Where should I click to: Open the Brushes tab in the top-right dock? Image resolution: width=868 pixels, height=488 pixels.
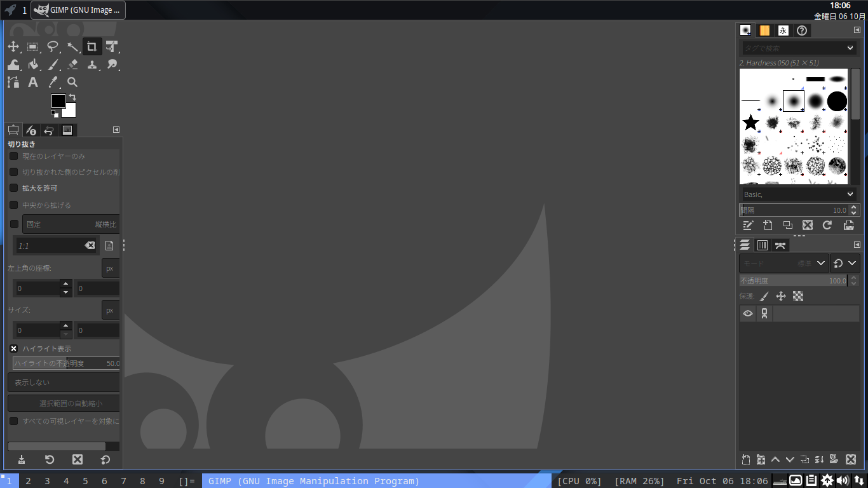tap(746, 30)
